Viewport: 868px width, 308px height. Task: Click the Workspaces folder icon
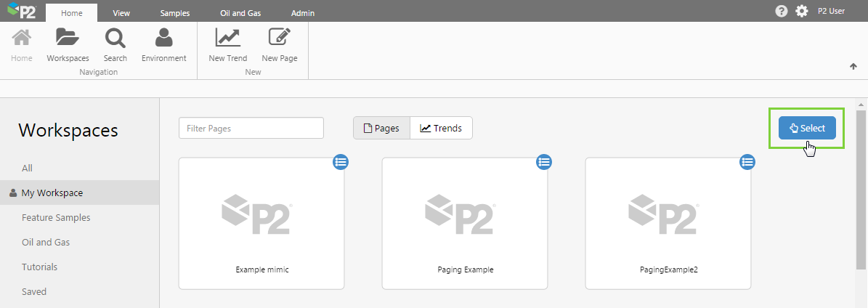pyautogui.click(x=68, y=38)
